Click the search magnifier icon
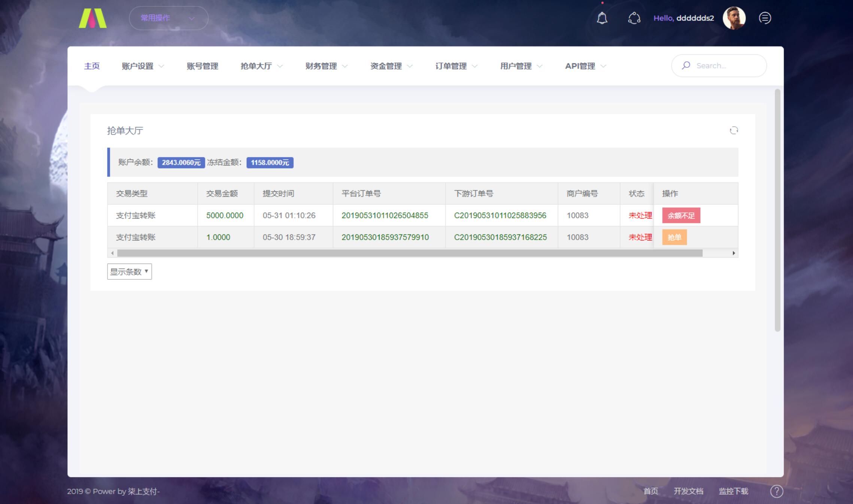This screenshot has width=853, height=504. pyautogui.click(x=686, y=66)
